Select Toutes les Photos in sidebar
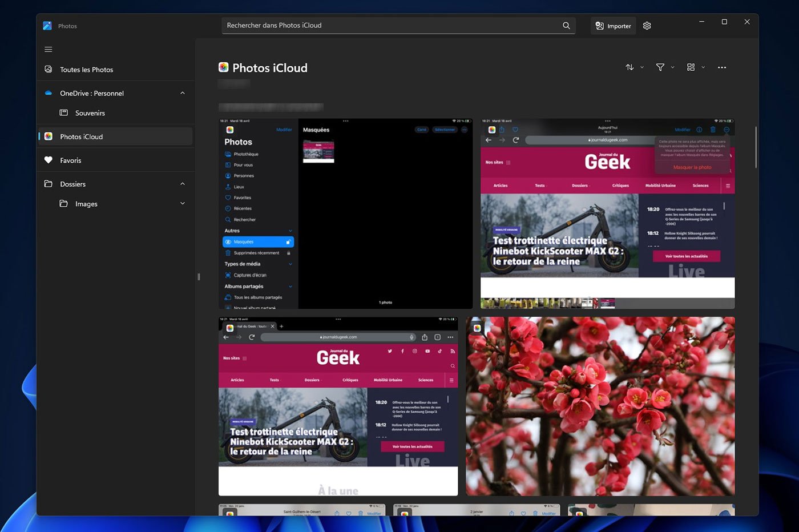799x532 pixels. click(115, 70)
